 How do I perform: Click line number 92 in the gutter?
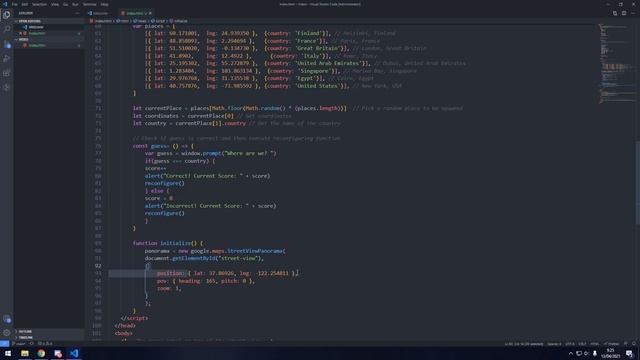[98, 266]
